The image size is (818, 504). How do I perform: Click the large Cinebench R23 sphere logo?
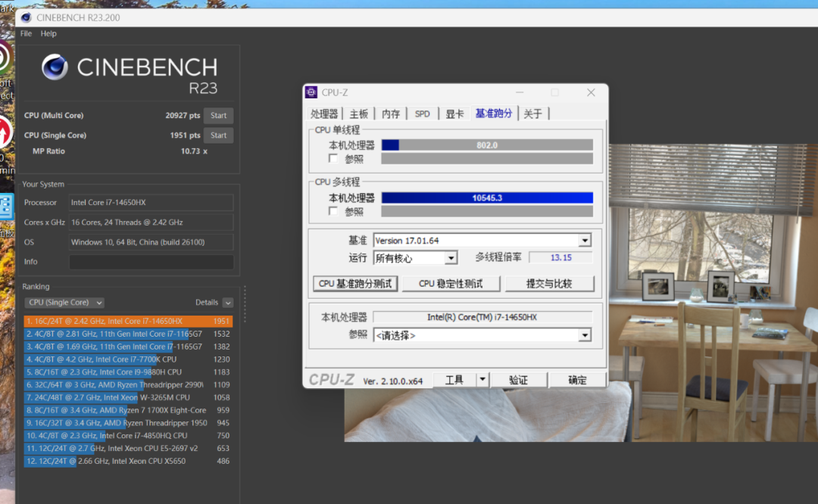click(x=55, y=67)
